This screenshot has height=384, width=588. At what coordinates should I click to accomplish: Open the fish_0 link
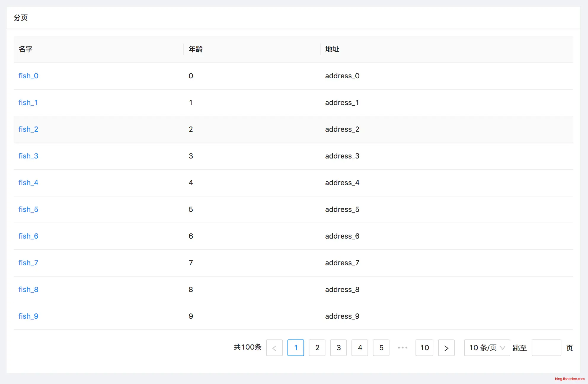[28, 76]
